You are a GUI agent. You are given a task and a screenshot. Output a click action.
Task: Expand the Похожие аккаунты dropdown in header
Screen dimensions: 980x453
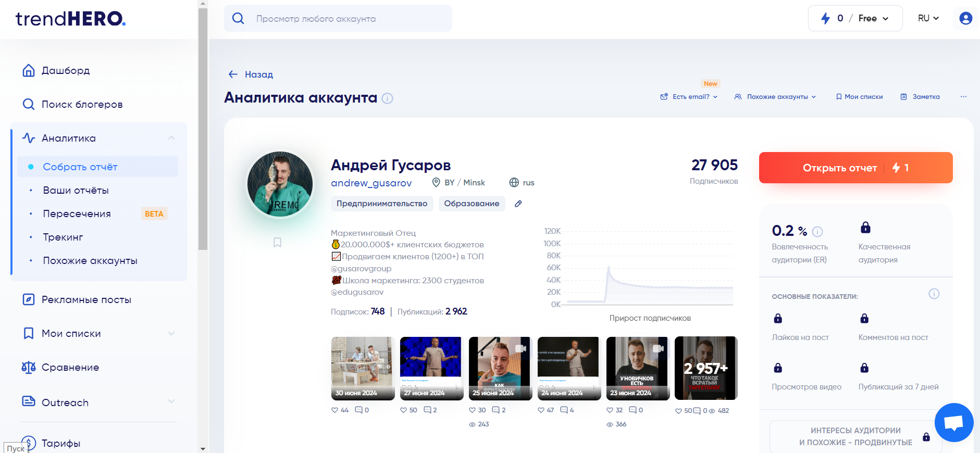(x=775, y=96)
